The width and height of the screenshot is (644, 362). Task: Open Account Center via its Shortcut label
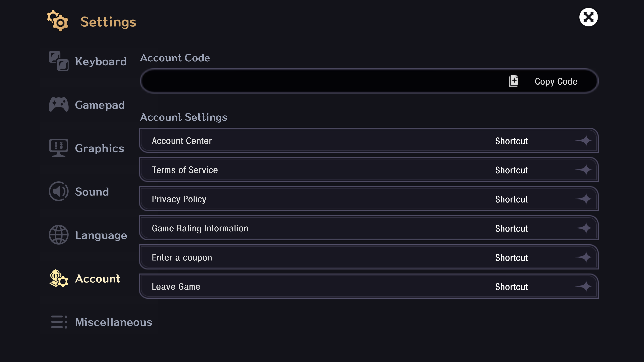[x=512, y=141]
